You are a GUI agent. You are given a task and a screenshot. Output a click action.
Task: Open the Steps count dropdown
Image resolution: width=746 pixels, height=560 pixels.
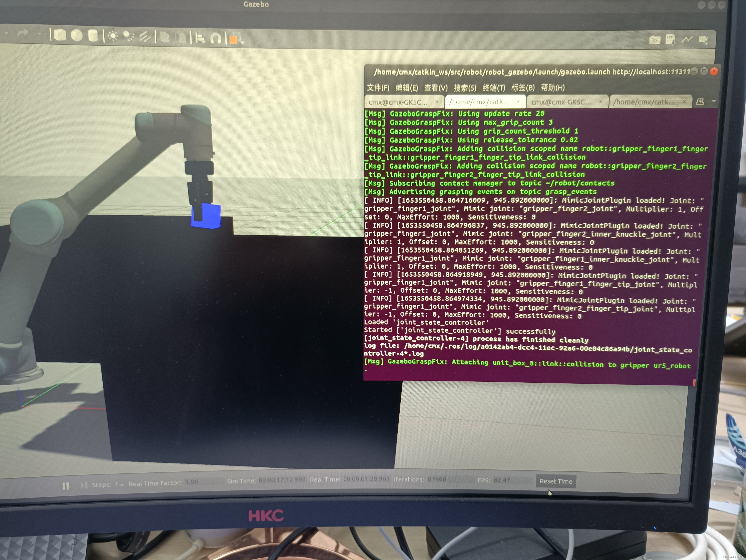[119, 485]
